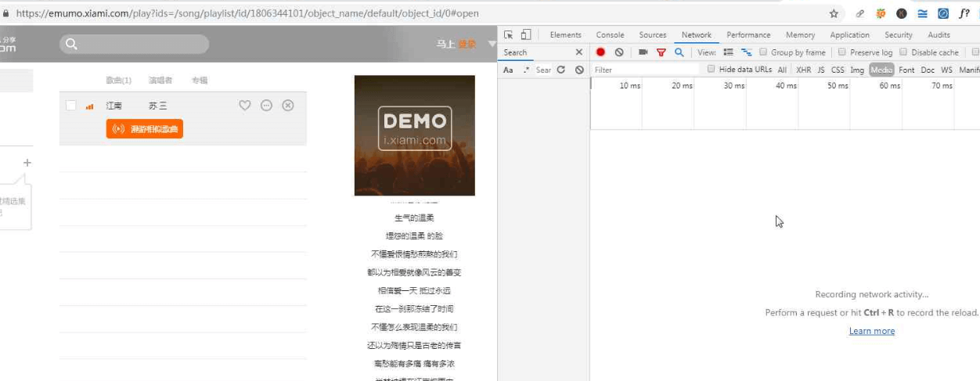980x381 pixels.
Task: Click the orange similar songs radio button
Action: click(x=145, y=129)
